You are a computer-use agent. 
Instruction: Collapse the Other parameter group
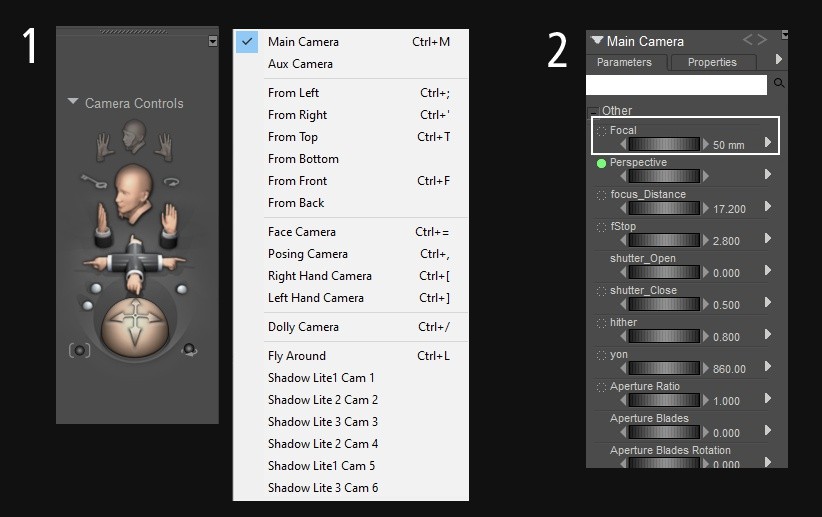click(593, 111)
